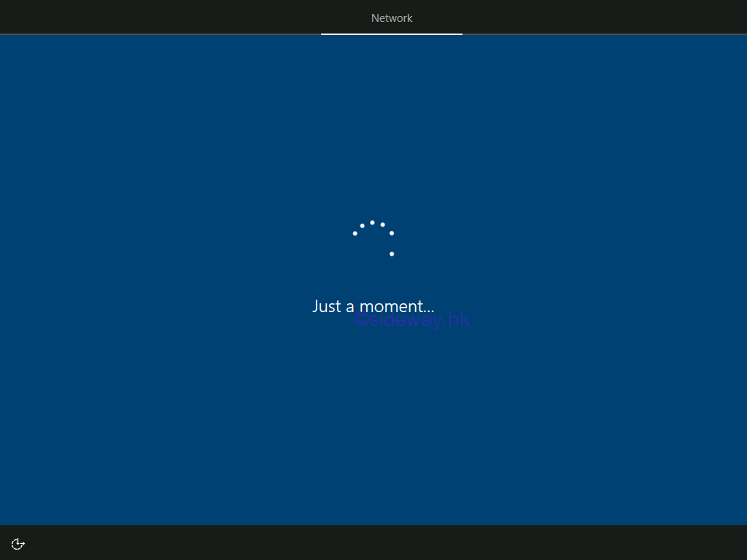Click the lowest dot of loading spinner
This screenshot has height=560, width=747.
[392, 254]
